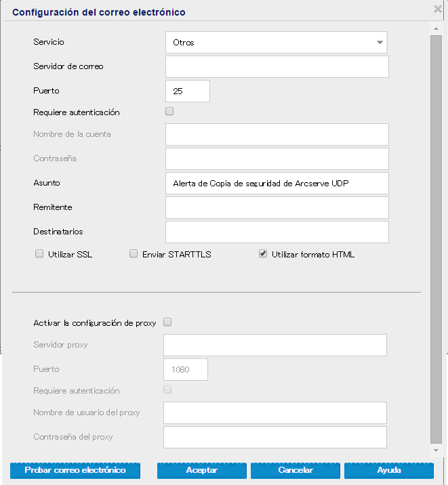Open Ayuda help button

tap(389, 470)
